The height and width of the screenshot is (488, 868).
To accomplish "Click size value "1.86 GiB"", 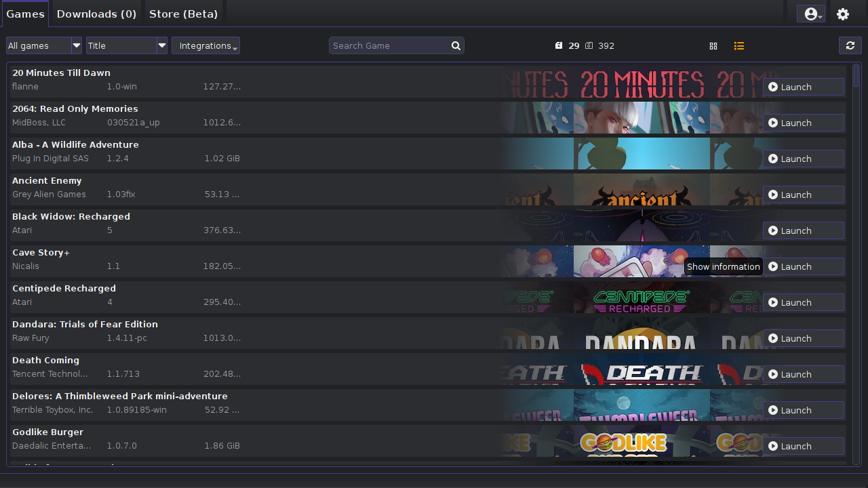I will 222,445.
